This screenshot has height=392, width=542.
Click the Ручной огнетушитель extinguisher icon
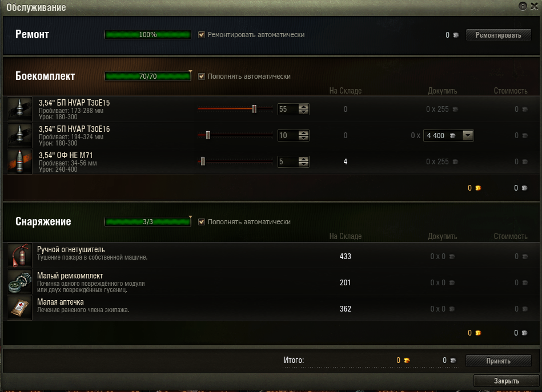[x=19, y=256]
